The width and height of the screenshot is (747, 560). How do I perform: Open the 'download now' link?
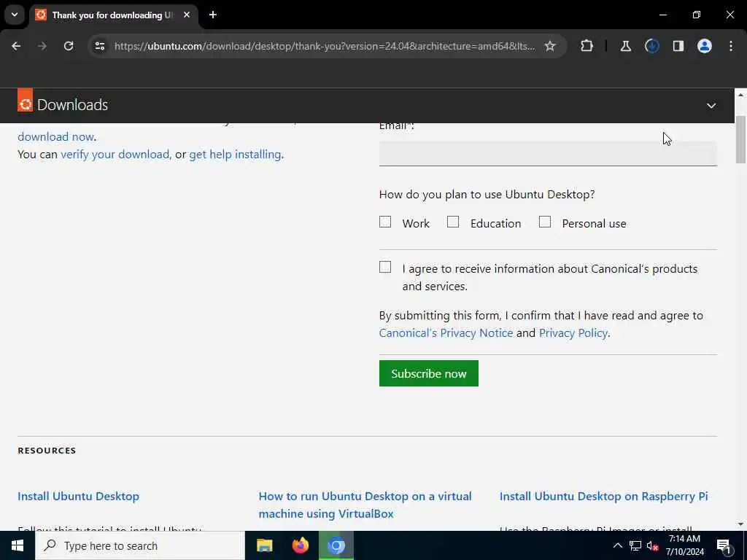pos(55,136)
